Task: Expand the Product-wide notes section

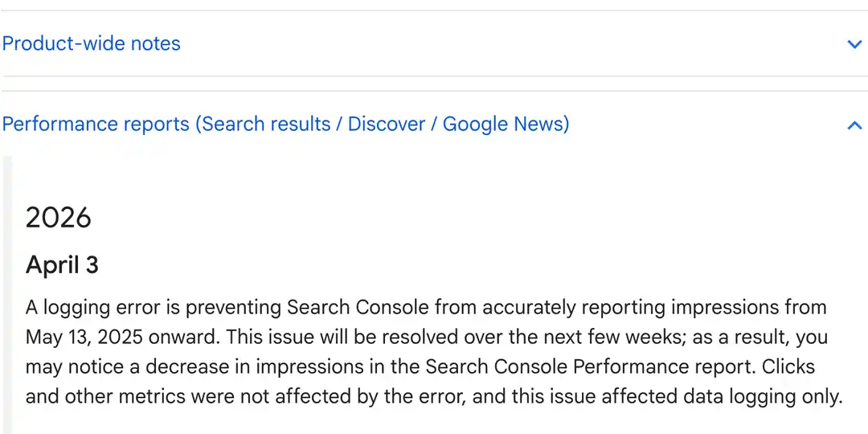Action: (92, 43)
